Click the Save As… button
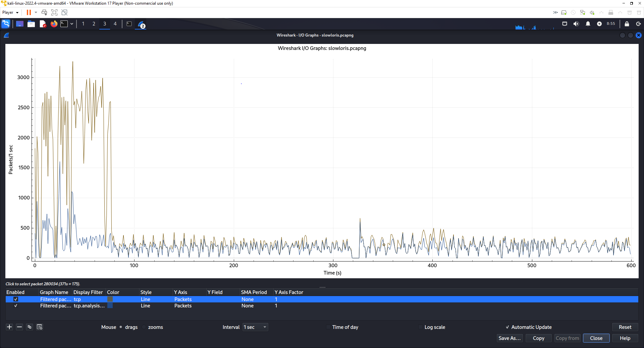Image resolution: width=644 pixels, height=348 pixels. pos(509,338)
